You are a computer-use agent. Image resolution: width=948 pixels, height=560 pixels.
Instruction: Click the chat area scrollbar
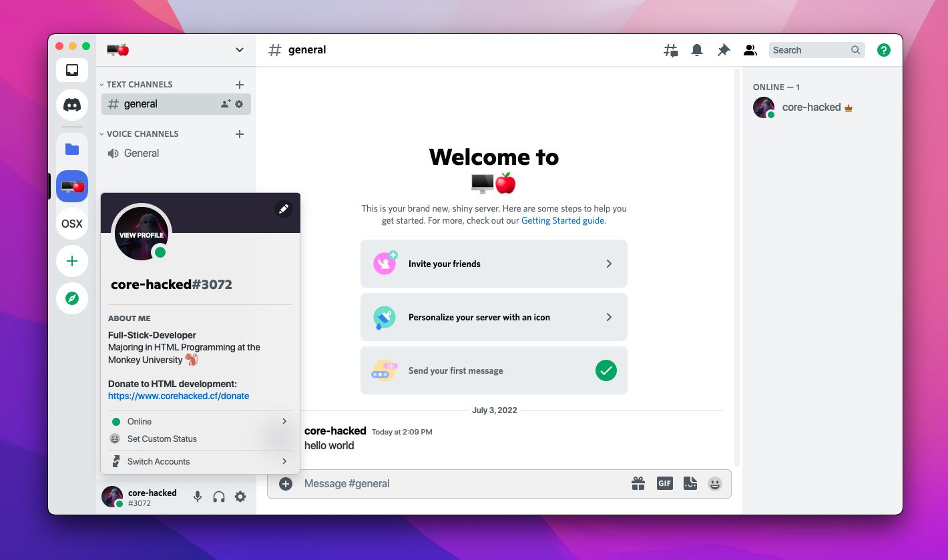coord(737,267)
